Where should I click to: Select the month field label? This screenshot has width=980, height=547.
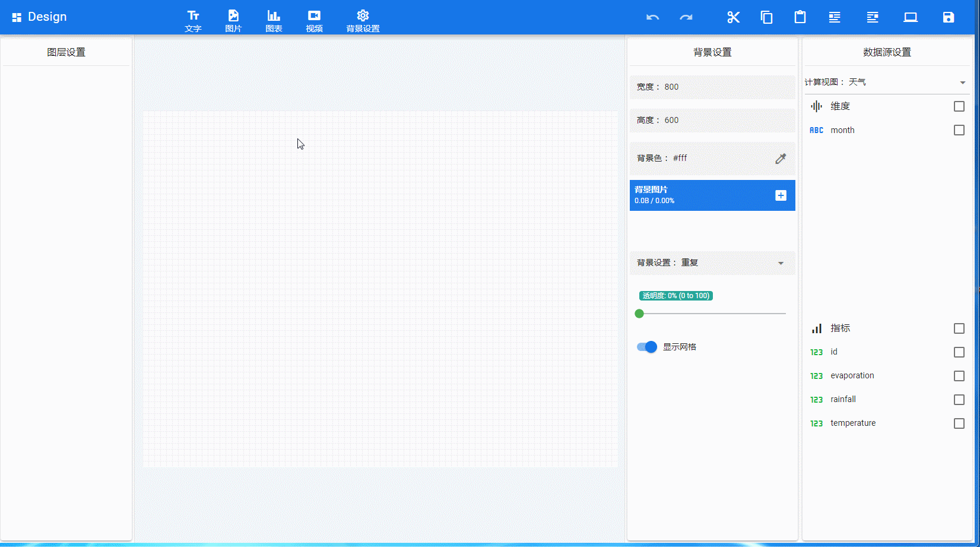point(842,130)
